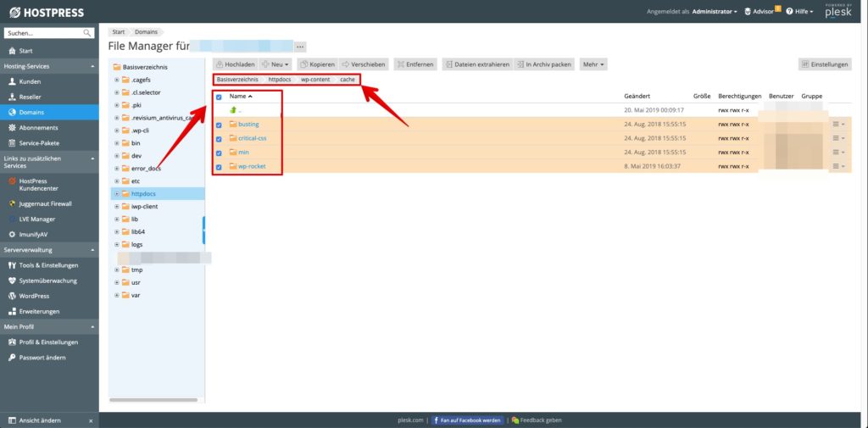Go to Basisverzeichnis in path breadcrumb
The width and height of the screenshot is (868, 428).
237,80
